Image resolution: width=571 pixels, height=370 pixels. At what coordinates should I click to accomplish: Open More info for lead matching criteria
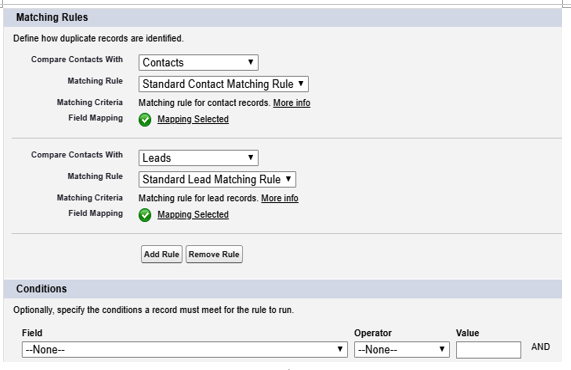tap(280, 198)
